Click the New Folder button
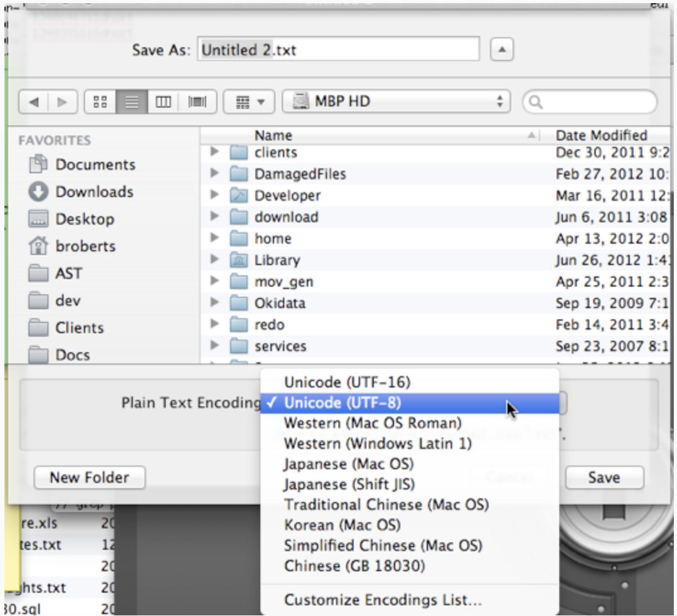This screenshot has height=616, width=677. point(89,477)
